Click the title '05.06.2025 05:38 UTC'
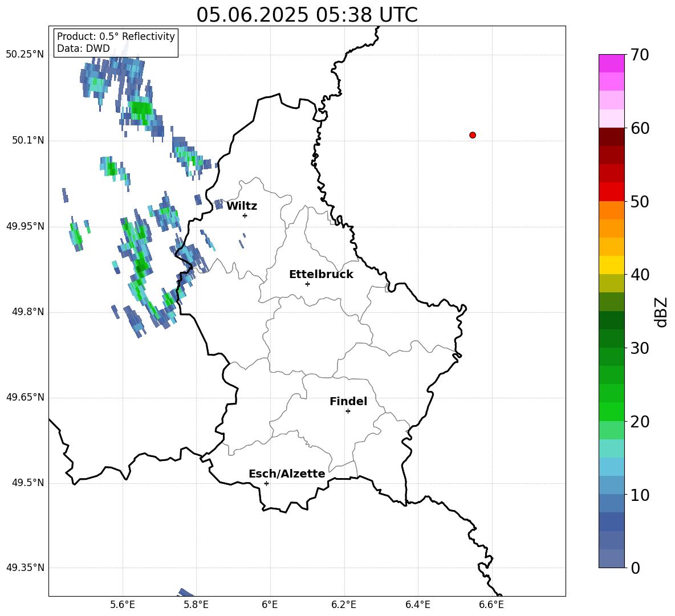The width and height of the screenshot is (675, 616). (307, 15)
